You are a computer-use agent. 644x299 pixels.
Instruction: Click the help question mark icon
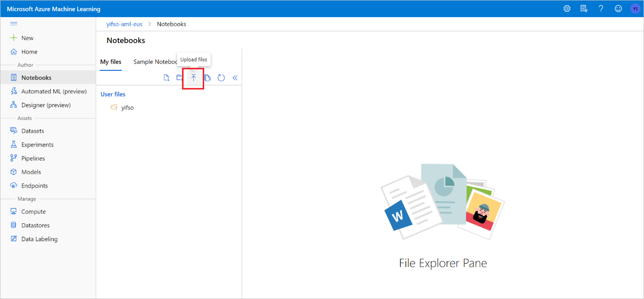(601, 8)
